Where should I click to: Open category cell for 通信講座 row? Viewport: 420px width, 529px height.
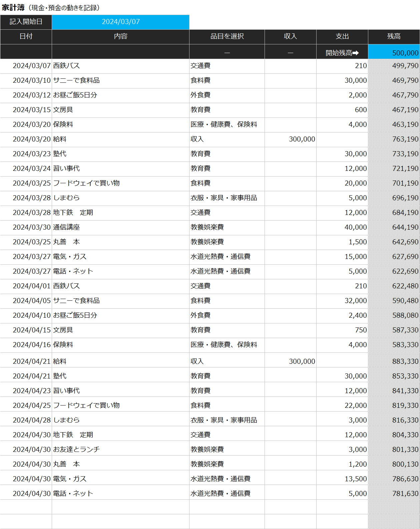point(227,227)
